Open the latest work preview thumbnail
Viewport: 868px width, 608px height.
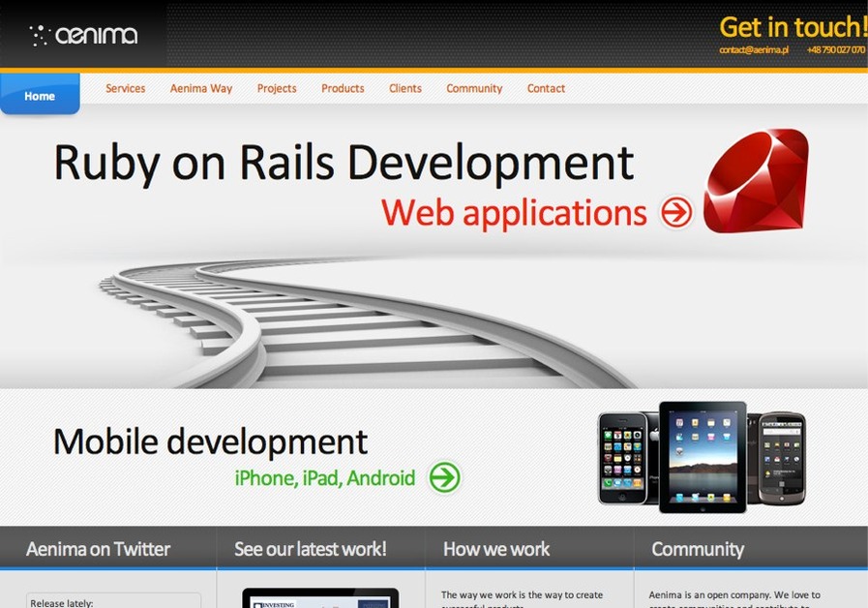click(320, 598)
